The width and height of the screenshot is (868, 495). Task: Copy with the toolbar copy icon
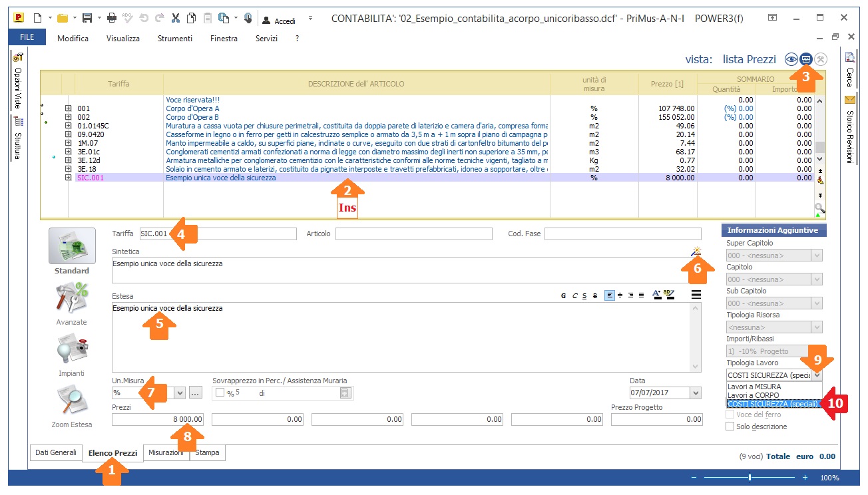192,19
